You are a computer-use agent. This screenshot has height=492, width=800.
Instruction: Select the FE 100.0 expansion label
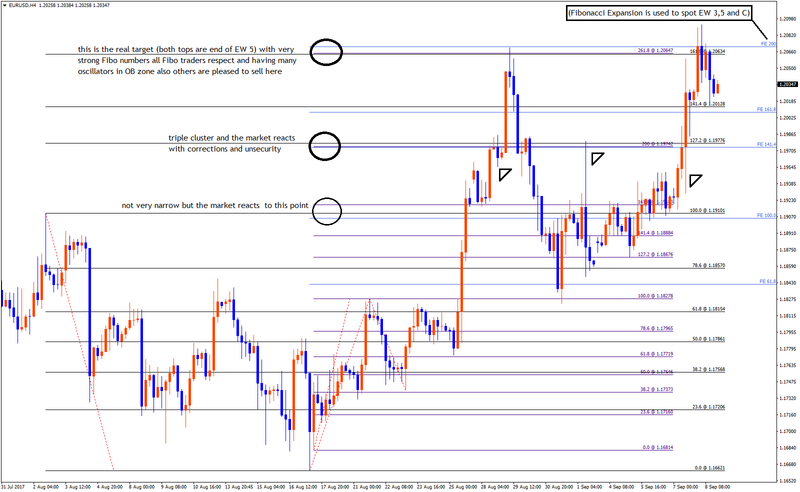point(766,216)
